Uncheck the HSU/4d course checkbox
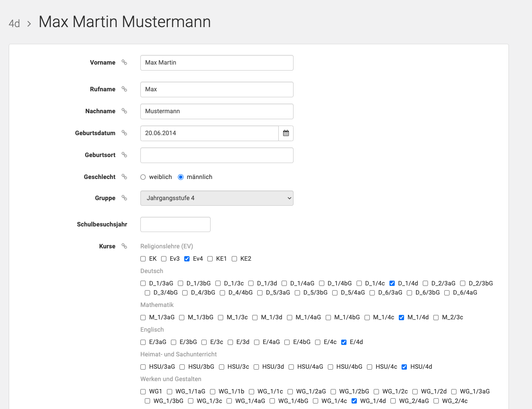This screenshot has height=409, width=532. tap(404, 367)
